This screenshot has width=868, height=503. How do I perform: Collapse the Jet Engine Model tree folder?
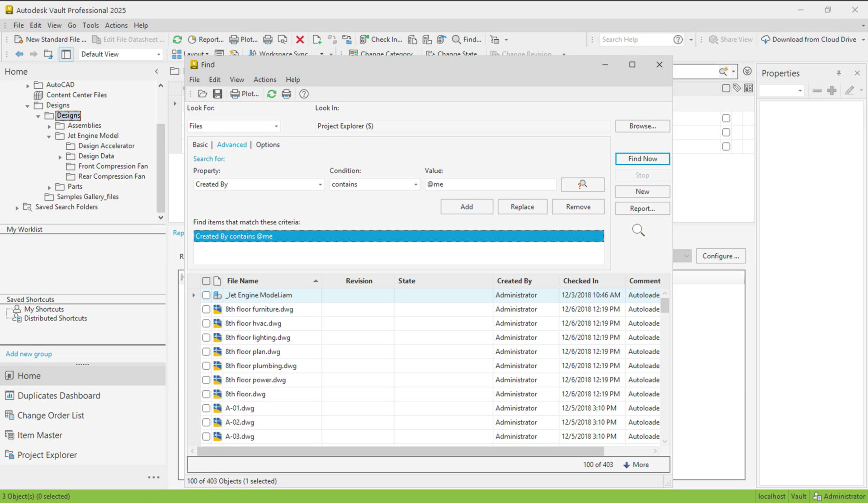click(x=49, y=136)
